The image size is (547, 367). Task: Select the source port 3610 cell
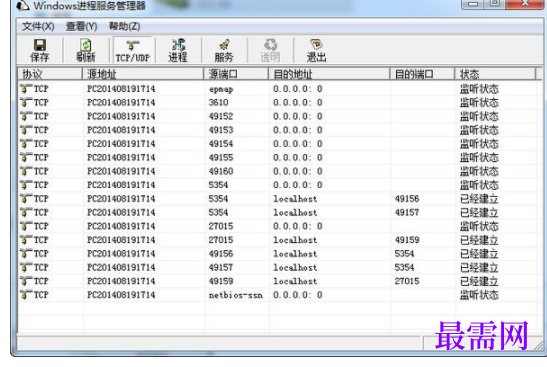(x=218, y=103)
